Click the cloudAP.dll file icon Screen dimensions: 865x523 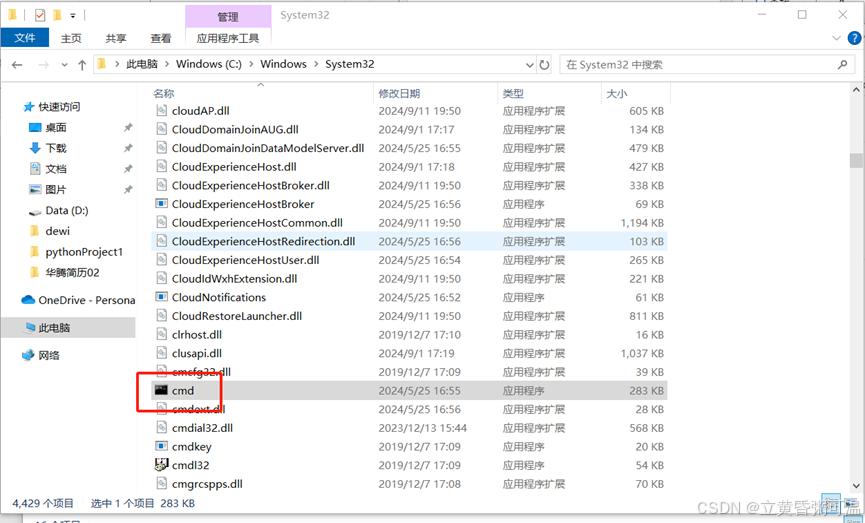[x=161, y=111]
